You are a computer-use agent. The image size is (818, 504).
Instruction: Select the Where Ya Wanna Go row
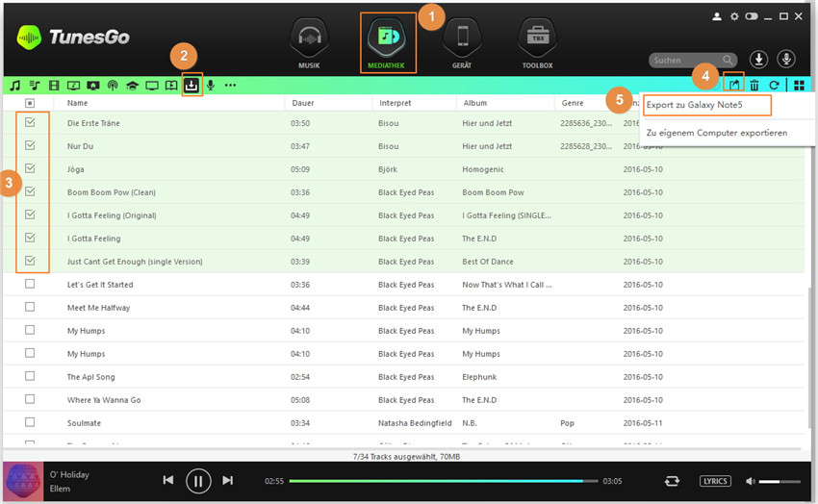coord(404,400)
